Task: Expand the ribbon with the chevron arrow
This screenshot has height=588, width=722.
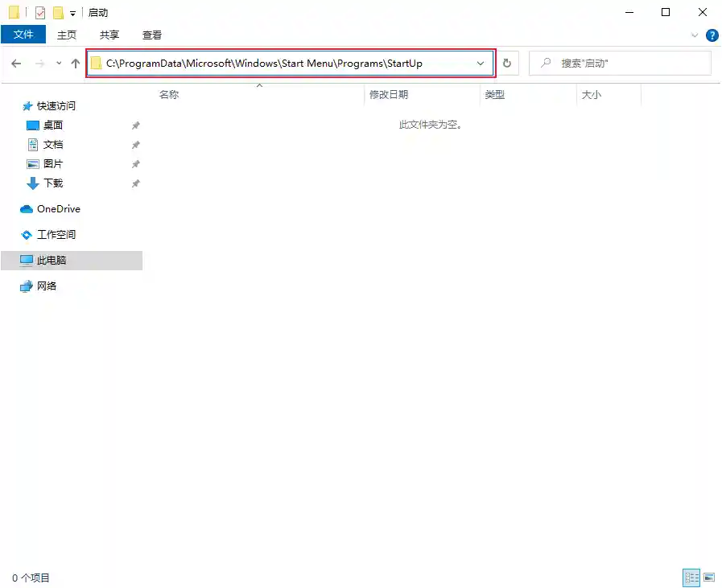Action: [x=694, y=35]
